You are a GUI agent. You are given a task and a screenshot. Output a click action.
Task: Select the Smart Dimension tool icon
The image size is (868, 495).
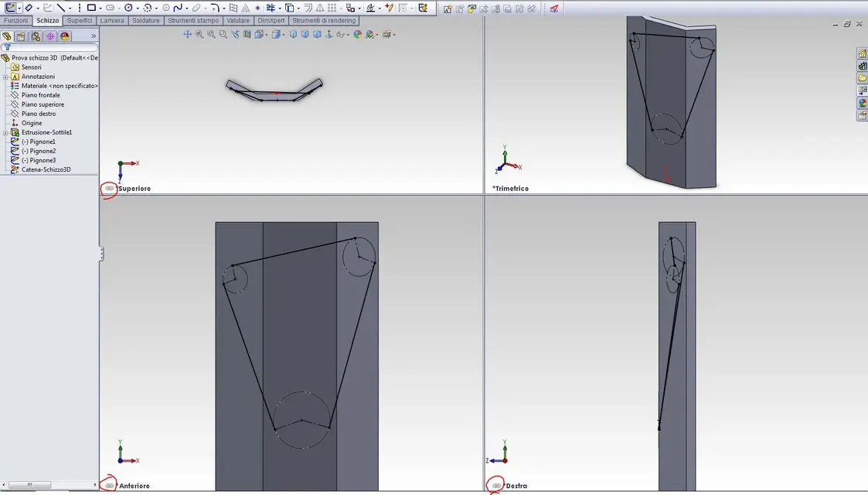[29, 9]
